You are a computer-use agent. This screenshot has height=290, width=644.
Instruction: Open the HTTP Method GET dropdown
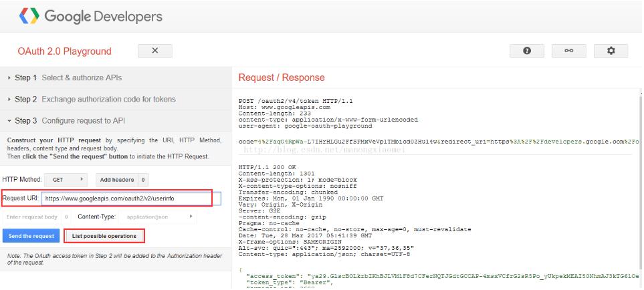66,180
